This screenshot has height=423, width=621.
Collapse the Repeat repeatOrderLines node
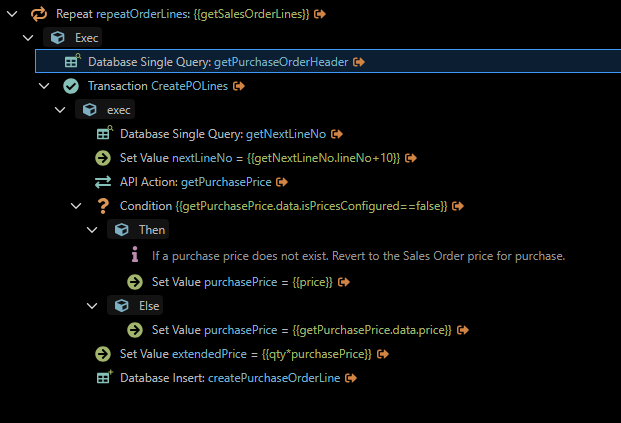[12, 14]
